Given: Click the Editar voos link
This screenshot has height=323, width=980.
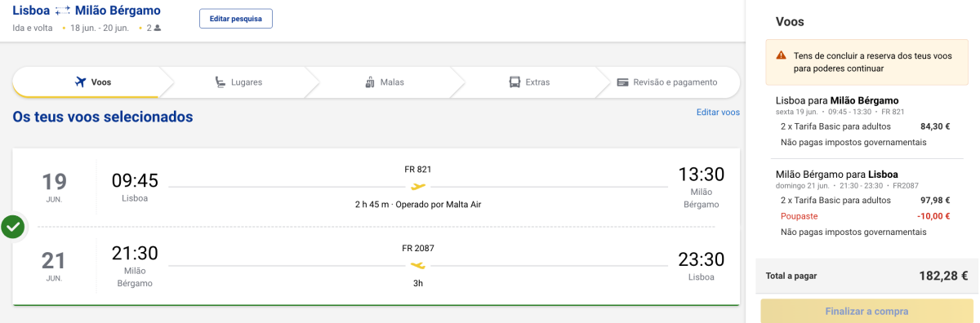Looking at the screenshot, I should pyautogui.click(x=718, y=113).
